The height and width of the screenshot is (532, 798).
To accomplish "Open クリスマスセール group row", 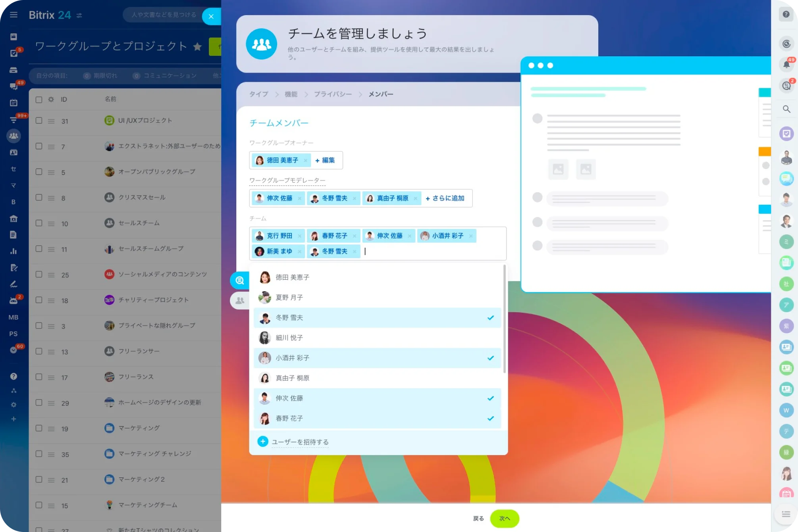I will click(142, 198).
